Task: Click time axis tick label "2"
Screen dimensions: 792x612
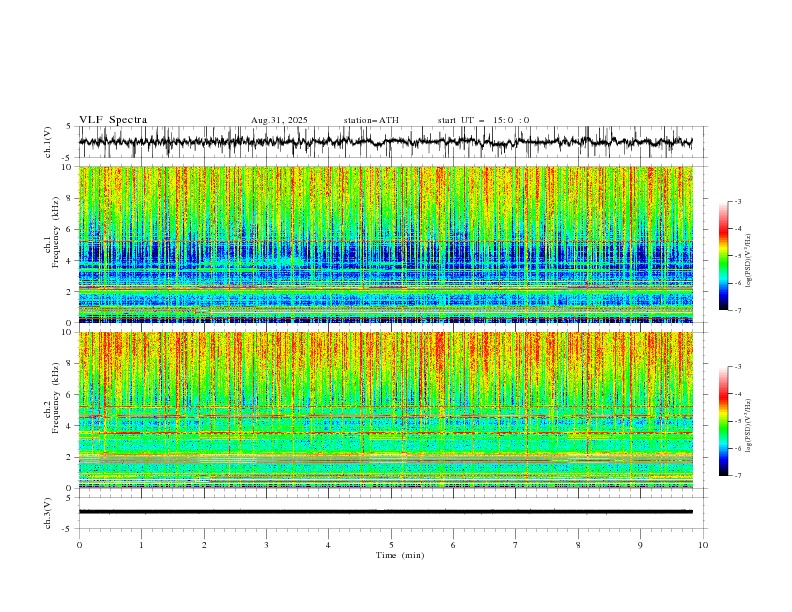Action: click(204, 545)
